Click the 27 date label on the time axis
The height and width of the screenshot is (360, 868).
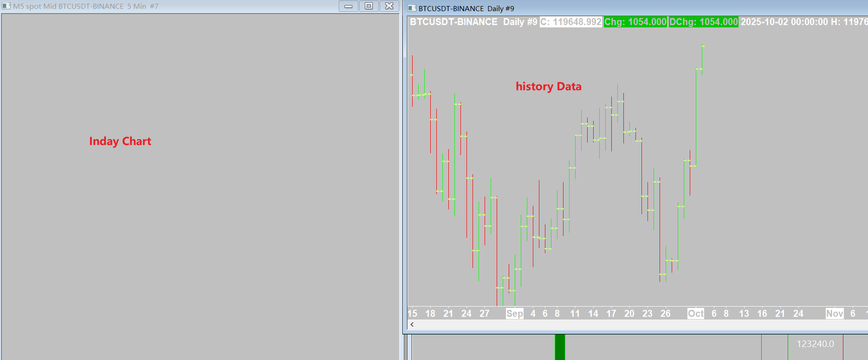(485, 314)
